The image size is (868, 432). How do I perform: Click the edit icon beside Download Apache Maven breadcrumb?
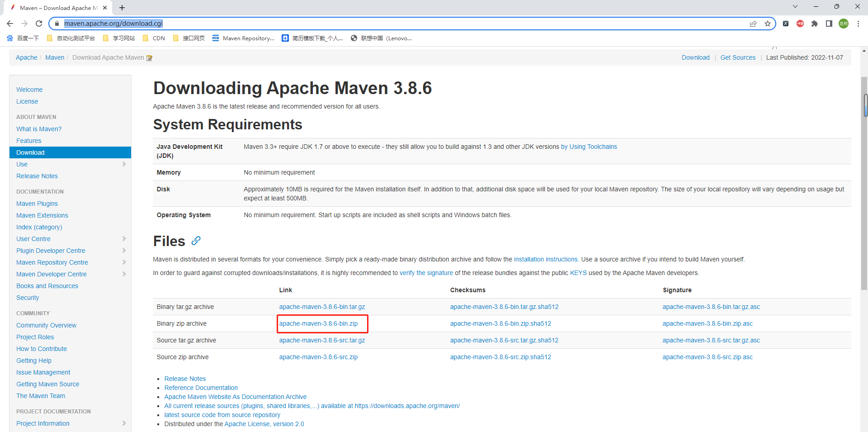pos(149,58)
